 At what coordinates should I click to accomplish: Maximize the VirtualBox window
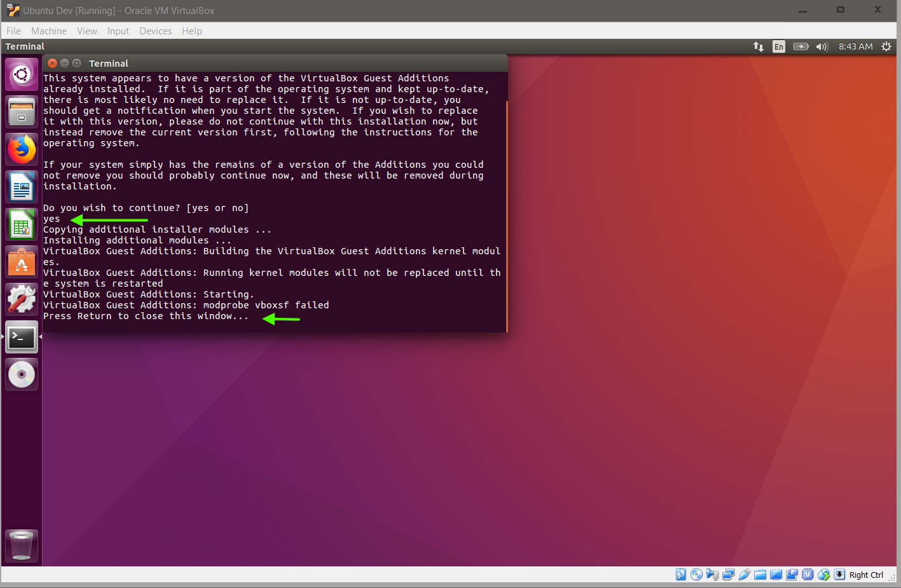click(841, 10)
